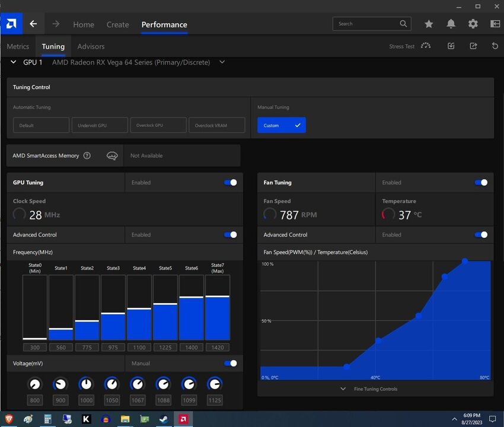Go back using the back arrow
504x427 pixels.
click(x=34, y=24)
